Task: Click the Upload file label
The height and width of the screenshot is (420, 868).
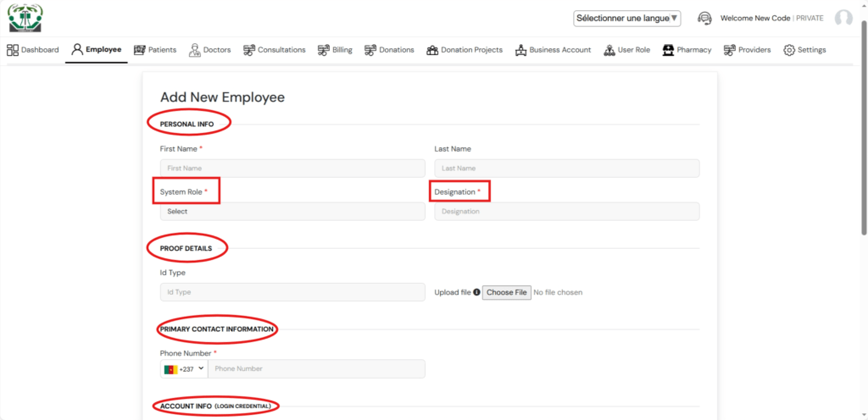Action: pyautogui.click(x=453, y=292)
